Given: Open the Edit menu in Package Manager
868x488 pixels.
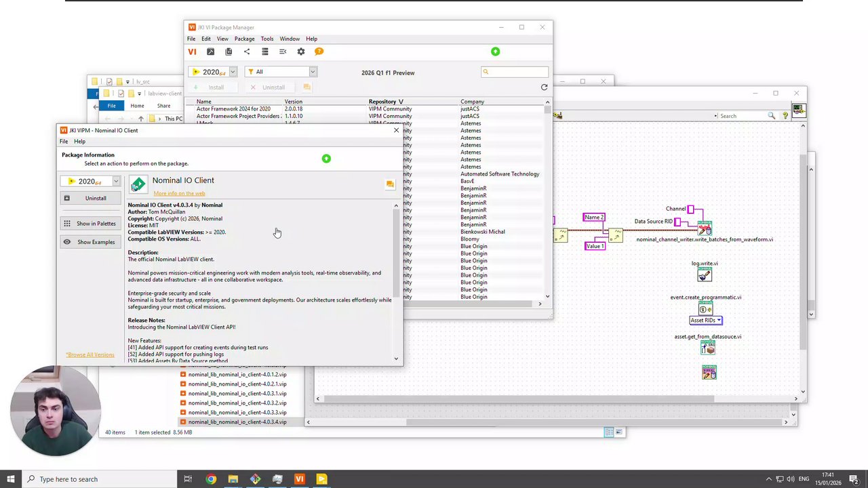Looking at the screenshot, I should coord(206,39).
